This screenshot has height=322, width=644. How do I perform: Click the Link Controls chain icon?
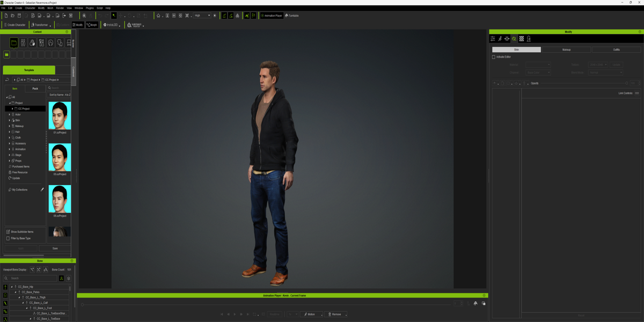[x=637, y=93]
